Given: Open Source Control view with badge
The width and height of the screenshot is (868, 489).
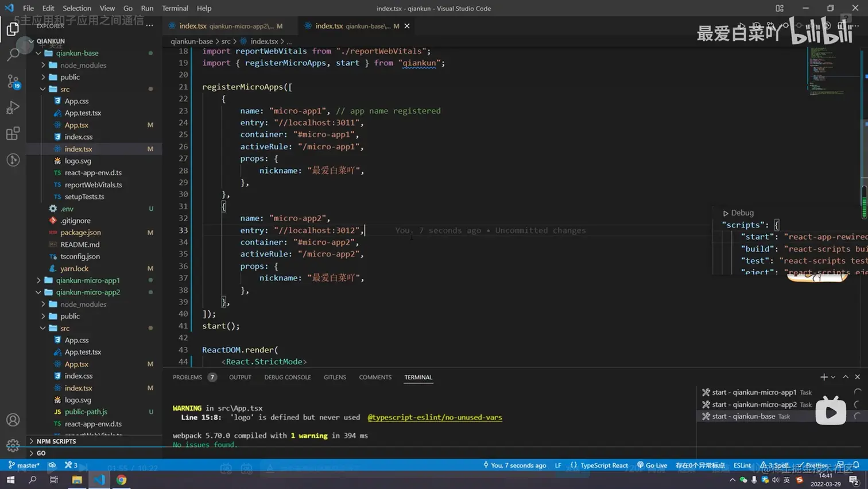Looking at the screenshot, I should pyautogui.click(x=13, y=81).
